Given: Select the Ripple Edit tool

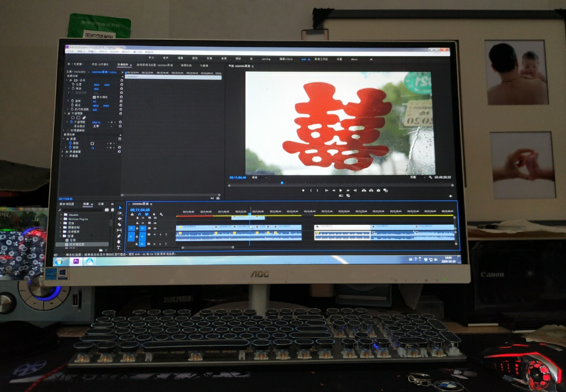Looking at the screenshot, I should (120, 219).
